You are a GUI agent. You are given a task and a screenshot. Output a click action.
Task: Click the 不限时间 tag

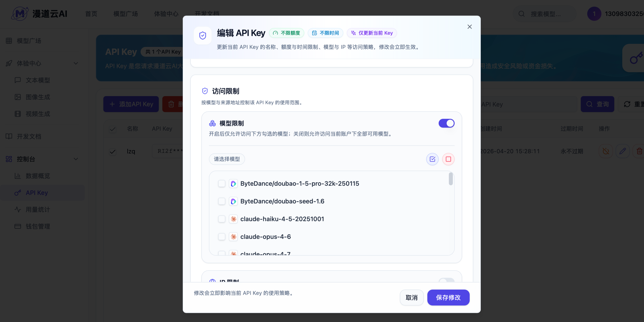tap(326, 33)
